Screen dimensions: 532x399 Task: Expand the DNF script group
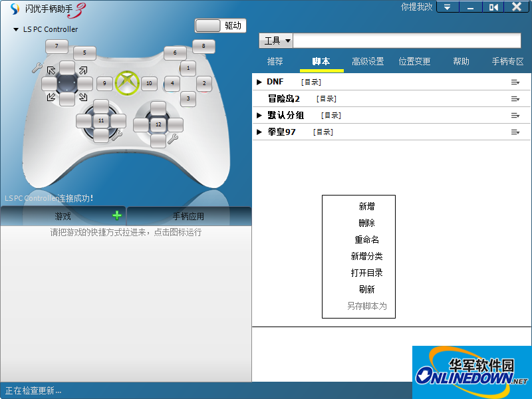(259, 82)
